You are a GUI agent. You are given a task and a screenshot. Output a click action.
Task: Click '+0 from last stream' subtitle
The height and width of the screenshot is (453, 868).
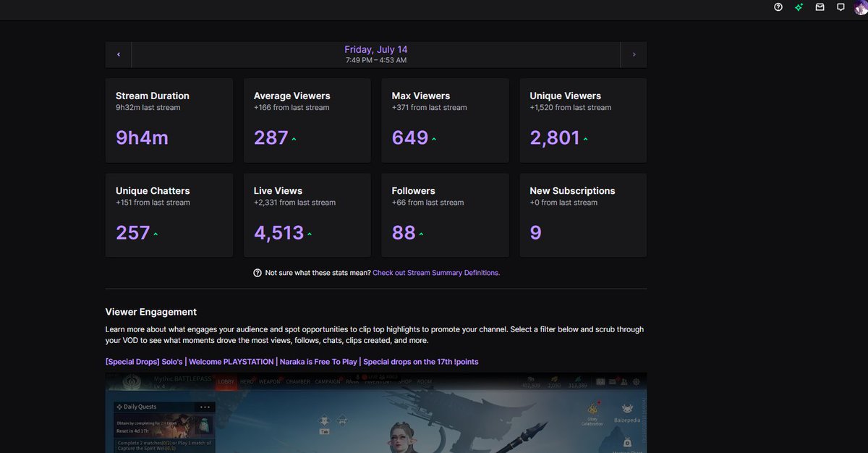563,203
